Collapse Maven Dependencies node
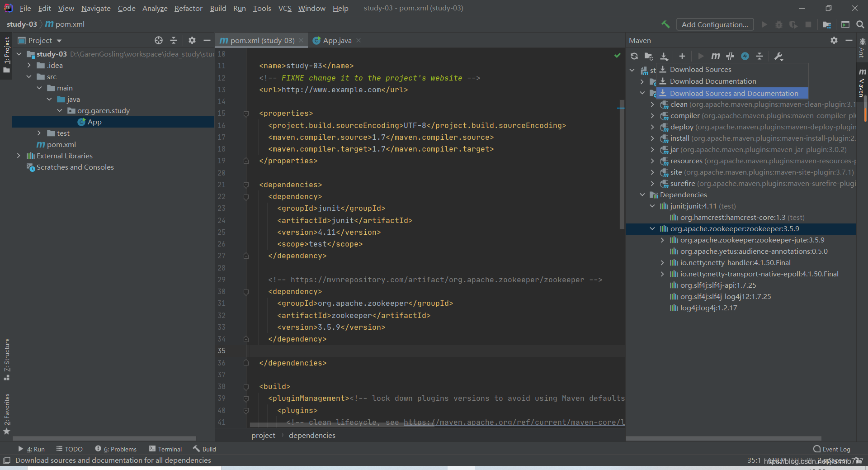The height and width of the screenshot is (470, 868). (x=642, y=195)
